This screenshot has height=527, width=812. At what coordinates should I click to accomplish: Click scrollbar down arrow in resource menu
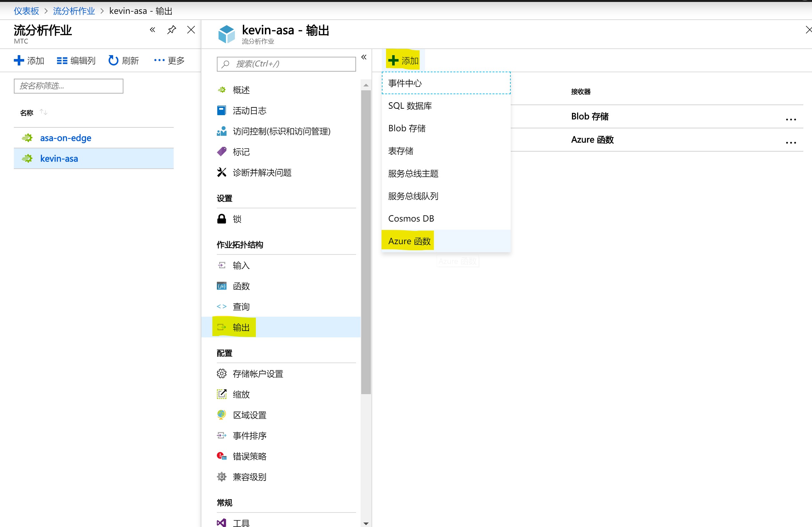(x=366, y=523)
